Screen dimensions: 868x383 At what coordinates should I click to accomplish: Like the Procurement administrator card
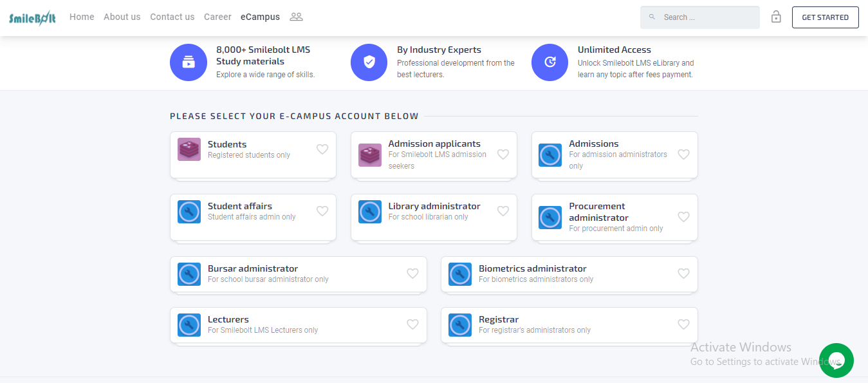[x=683, y=217]
